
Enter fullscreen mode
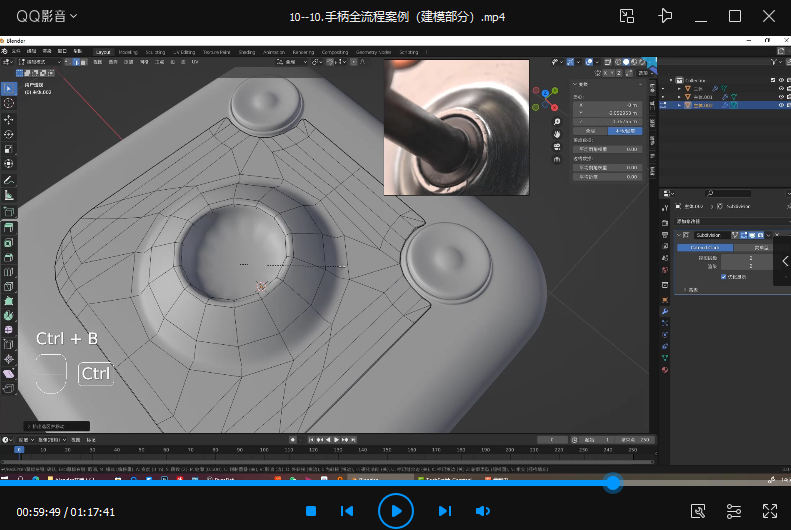[x=769, y=511]
